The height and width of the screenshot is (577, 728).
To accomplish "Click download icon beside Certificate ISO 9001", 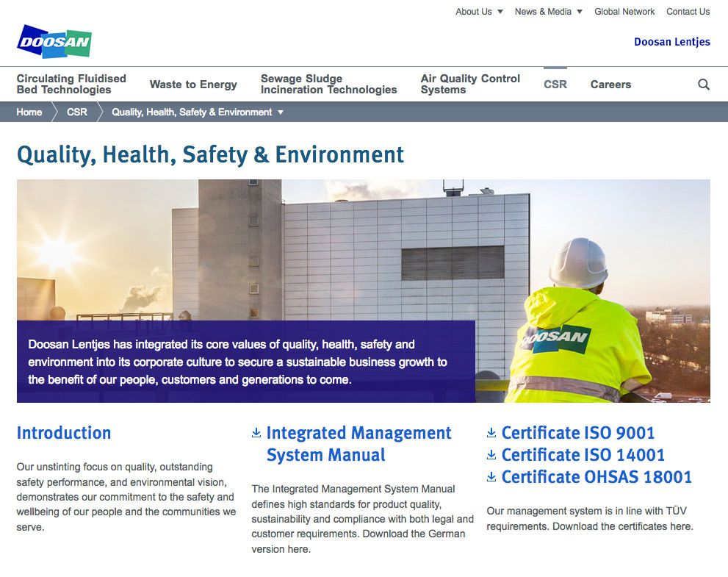I will (x=491, y=433).
